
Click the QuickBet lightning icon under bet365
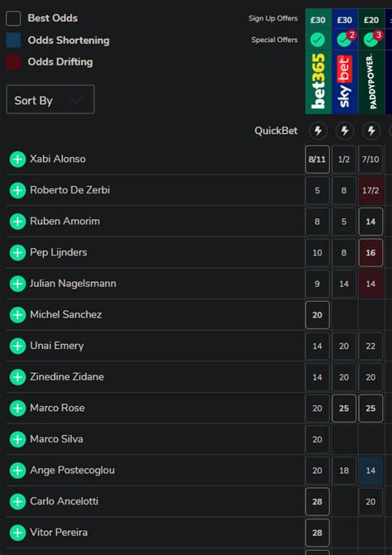pyautogui.click(x=318, y=131)
